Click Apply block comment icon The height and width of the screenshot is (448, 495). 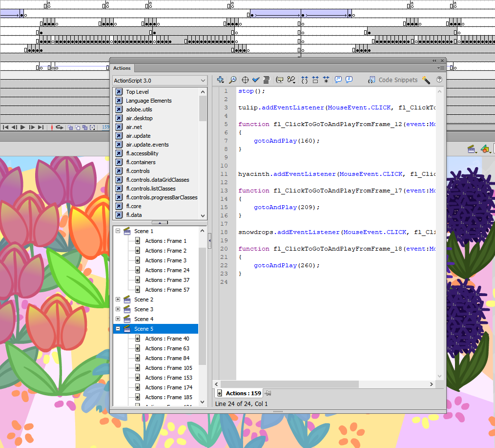coord(338,80)
